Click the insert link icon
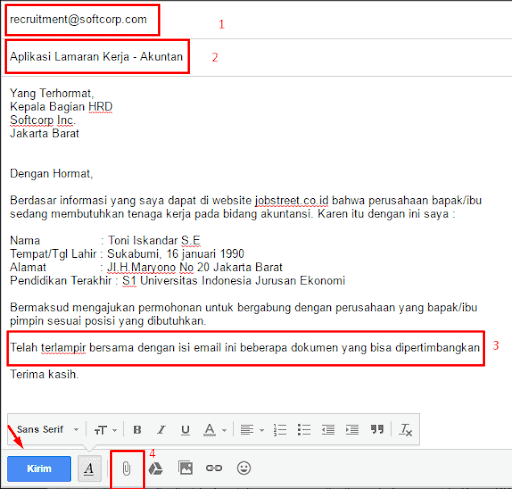This screenshot has width=512, height=489. [214, 468]
